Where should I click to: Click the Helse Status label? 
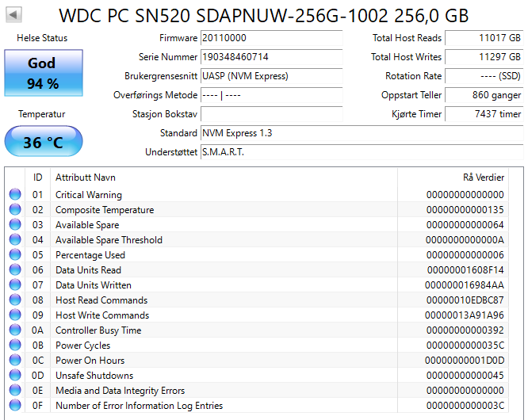pos(42,38)
